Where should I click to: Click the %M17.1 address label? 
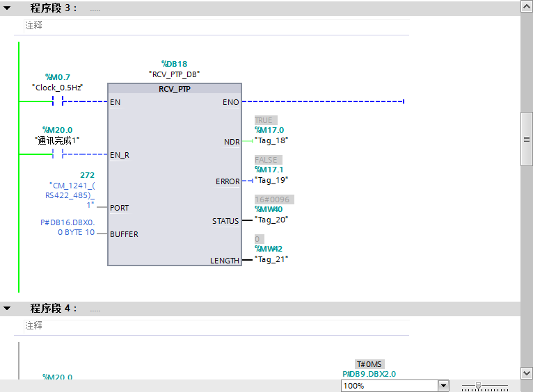[269, 170]
